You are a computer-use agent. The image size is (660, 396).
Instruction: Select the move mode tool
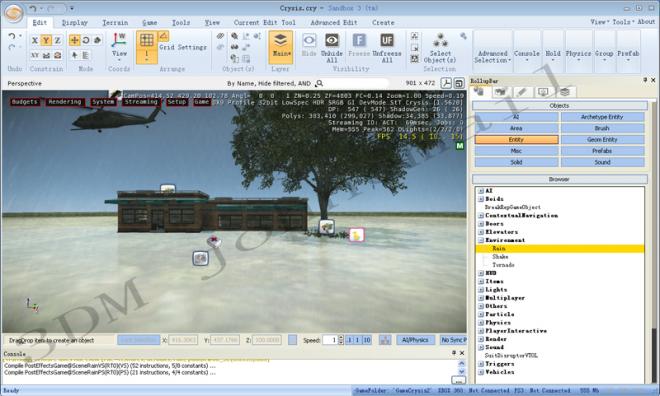tap(75, 40)
